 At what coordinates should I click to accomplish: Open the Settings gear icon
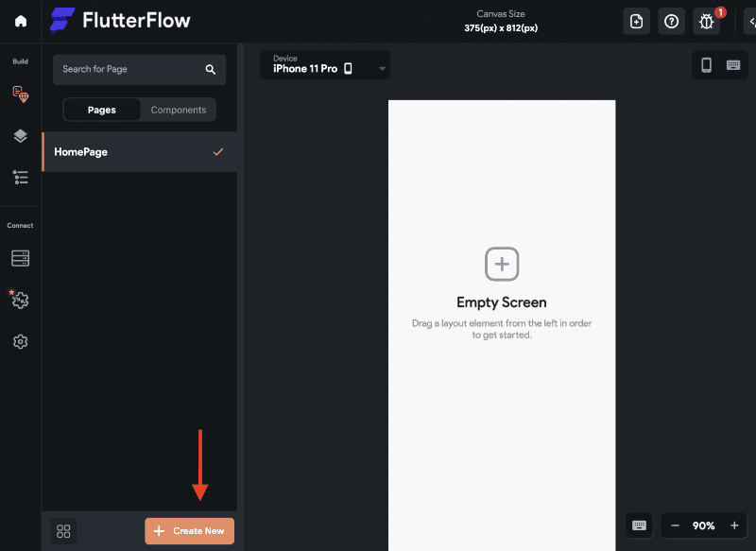20,342
